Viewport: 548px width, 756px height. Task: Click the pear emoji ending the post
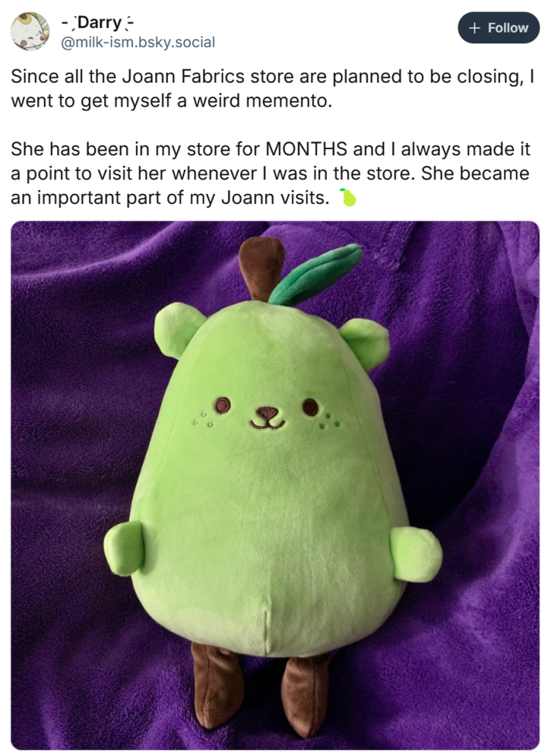tap(349, 197)
